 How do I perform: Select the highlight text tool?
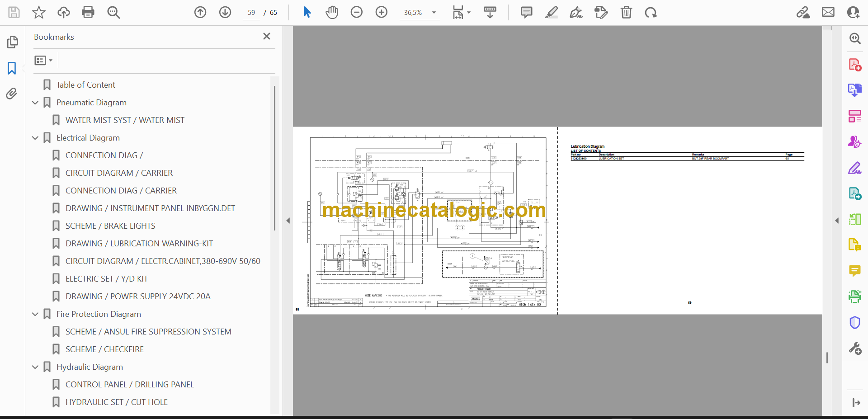pyautogui.click(x=552, y=12)
